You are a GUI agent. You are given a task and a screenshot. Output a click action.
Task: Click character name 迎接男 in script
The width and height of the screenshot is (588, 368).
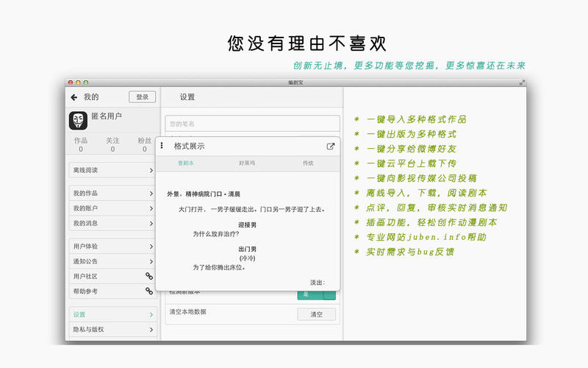(247, 225)
